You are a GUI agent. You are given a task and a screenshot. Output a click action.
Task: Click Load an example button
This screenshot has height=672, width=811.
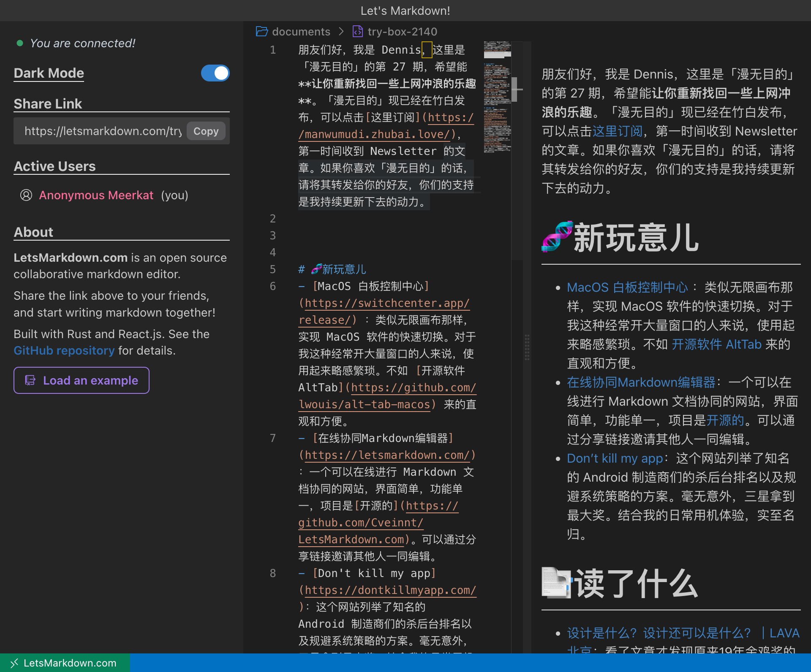(x=82, y=380)
